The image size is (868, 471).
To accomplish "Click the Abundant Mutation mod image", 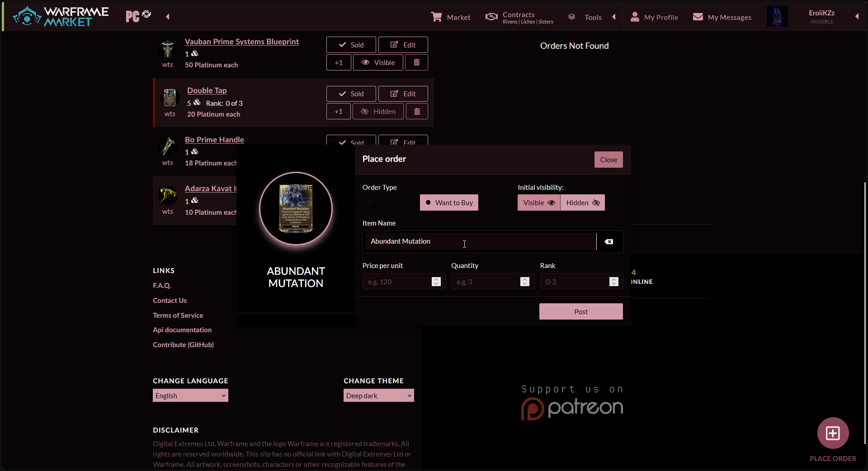I will tap(296, 208).
